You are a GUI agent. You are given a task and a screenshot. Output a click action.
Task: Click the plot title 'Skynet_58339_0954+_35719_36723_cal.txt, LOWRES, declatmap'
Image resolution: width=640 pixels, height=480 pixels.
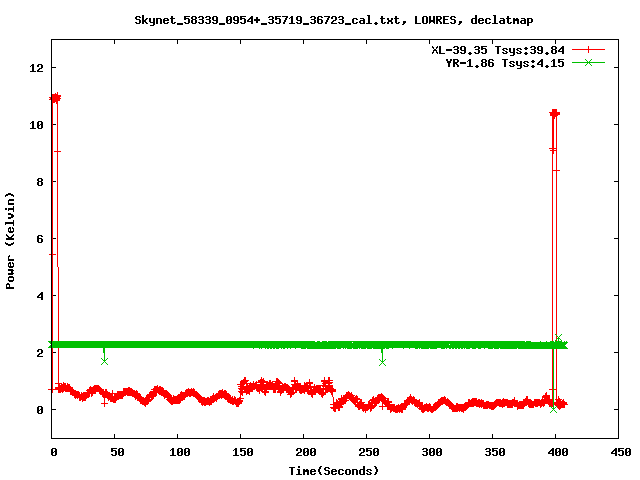pyautogui.click(x=334, y=20)
